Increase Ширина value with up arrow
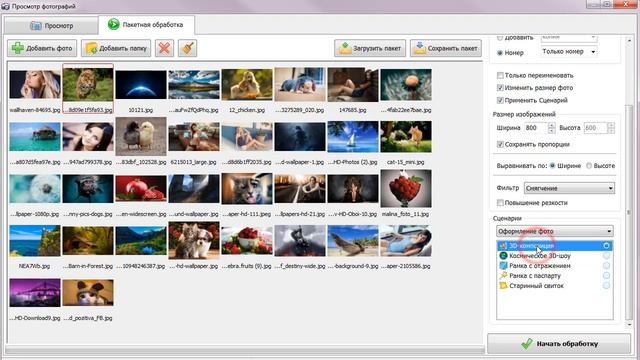Screen dimensions: 640x360 click(x=551, y=125)
